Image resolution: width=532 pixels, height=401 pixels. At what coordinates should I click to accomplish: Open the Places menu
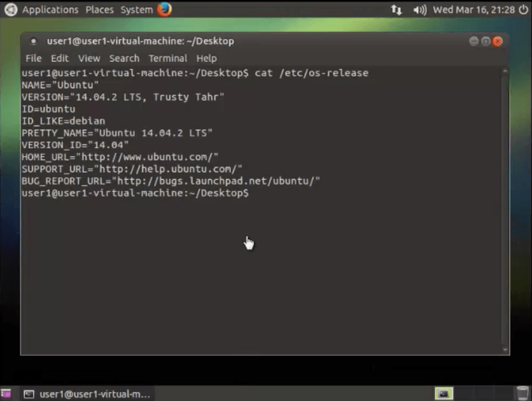point(100,10)
